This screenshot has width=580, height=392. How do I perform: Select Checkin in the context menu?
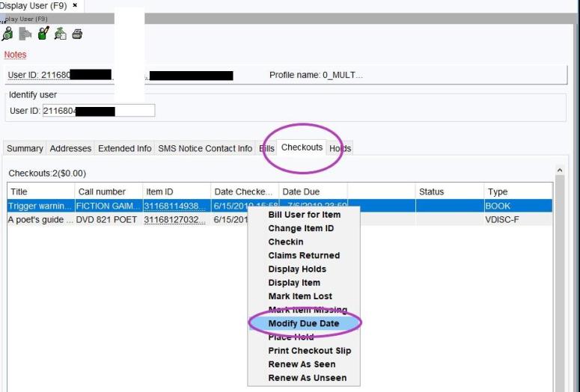(x=304, y=242)
